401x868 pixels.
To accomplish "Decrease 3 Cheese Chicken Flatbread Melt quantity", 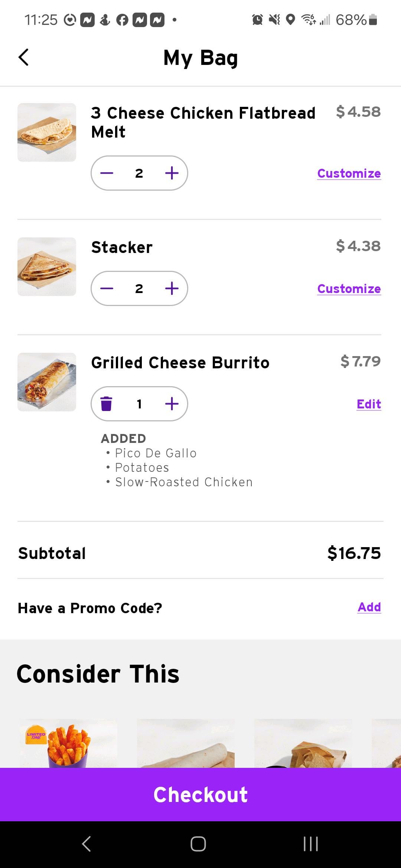I will pyautogui.click(x=107, y=173).
